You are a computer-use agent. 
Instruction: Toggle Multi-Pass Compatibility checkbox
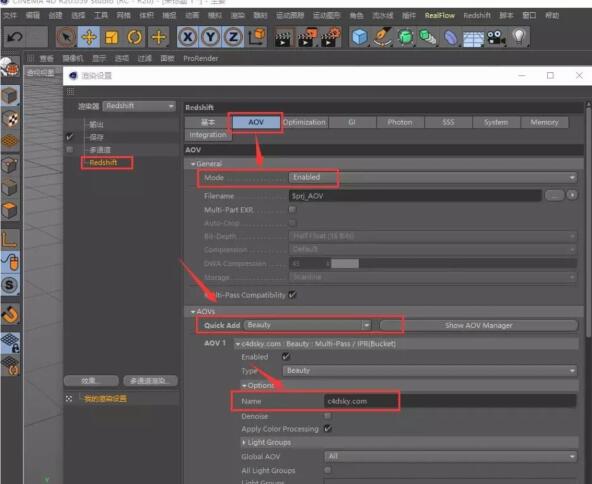click(x=292, y=294)
